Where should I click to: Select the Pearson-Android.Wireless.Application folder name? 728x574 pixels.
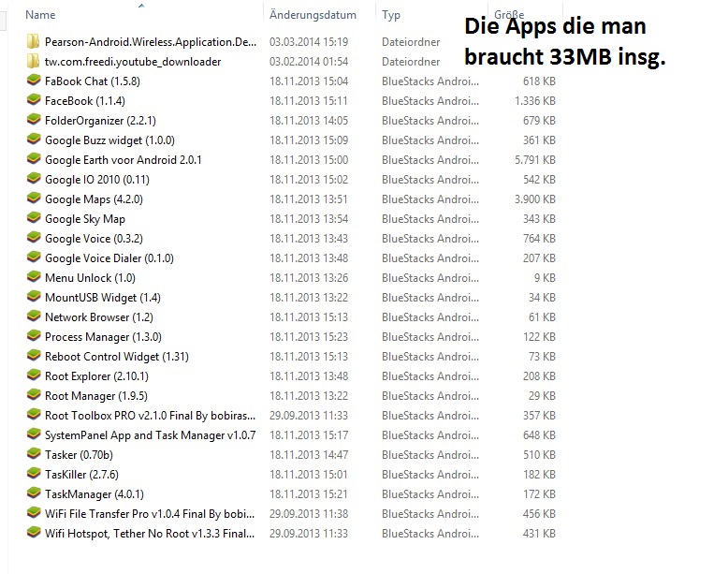tap(151, 42)
